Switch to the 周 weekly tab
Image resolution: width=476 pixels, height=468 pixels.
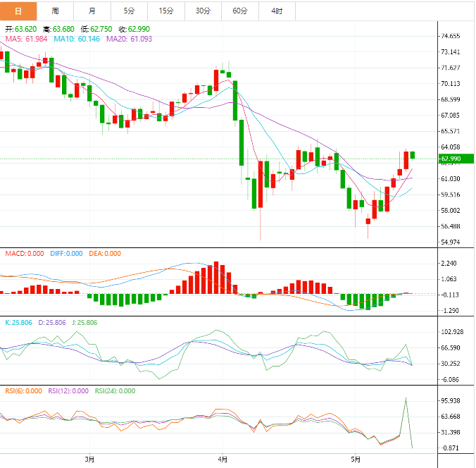pos(55,11)
